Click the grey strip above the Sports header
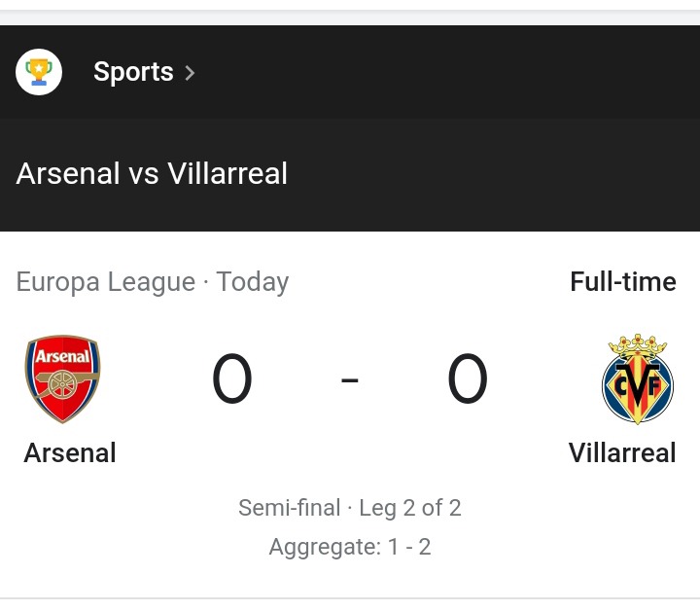The width and height of the screenshot is (700, 611). click(x=350, y=18)
